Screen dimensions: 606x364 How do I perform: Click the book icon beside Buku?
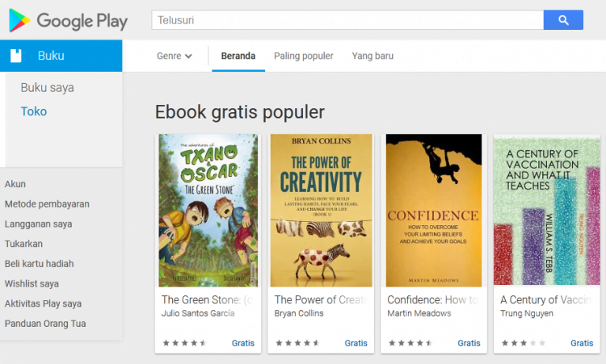[16, 56]
